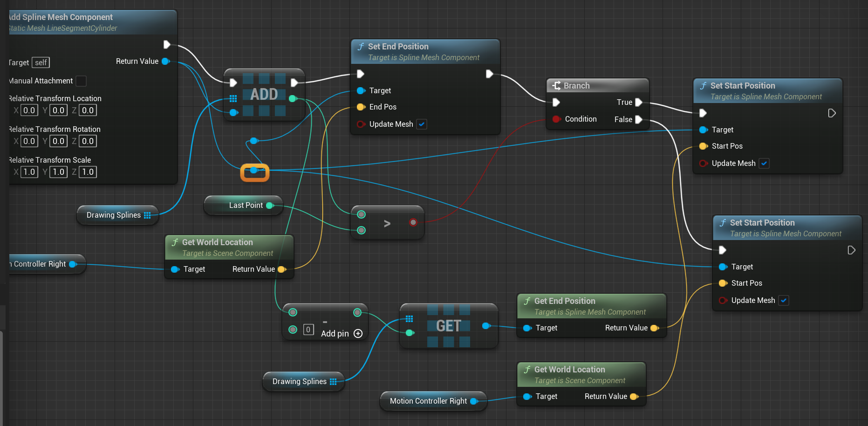This screenshot has width=868, height=426.
Task: Click the subtract node green output pin
Action: [x=357, y=312]
